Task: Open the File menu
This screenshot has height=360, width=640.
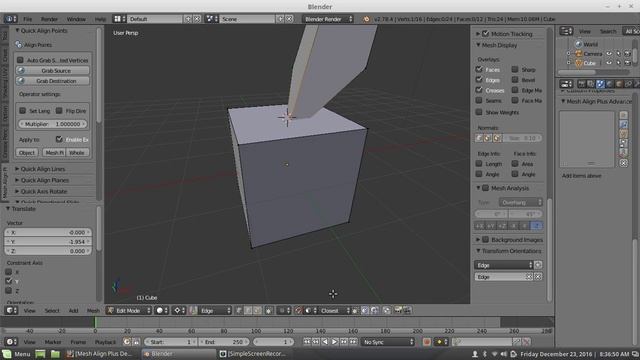Action: point(28,19)
